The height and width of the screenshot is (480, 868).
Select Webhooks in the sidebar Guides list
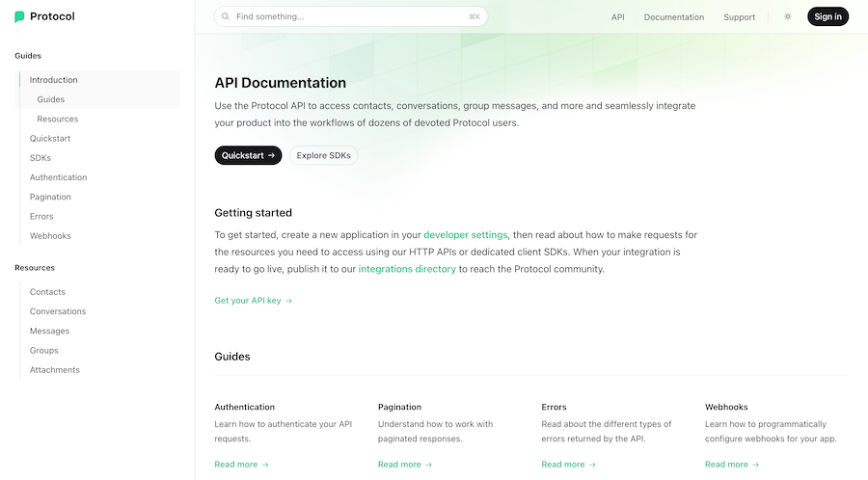(x=50, y=235)
